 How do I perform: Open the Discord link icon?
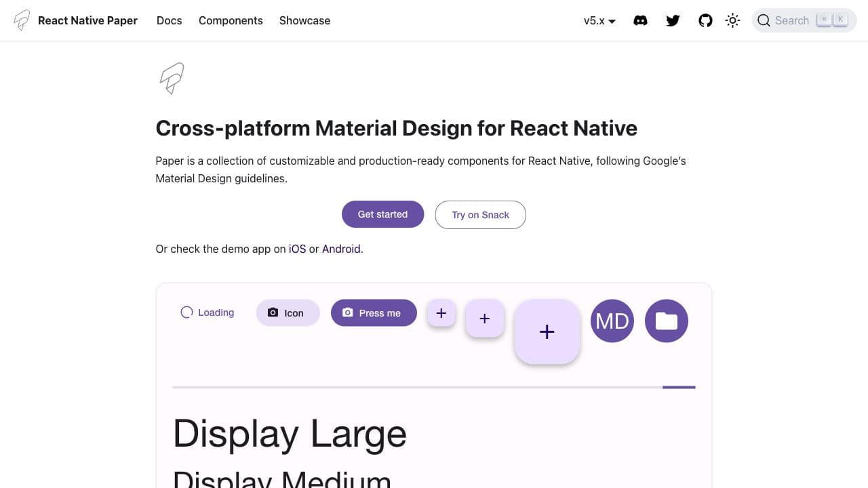pyautogui.click(x=640, y=20)
